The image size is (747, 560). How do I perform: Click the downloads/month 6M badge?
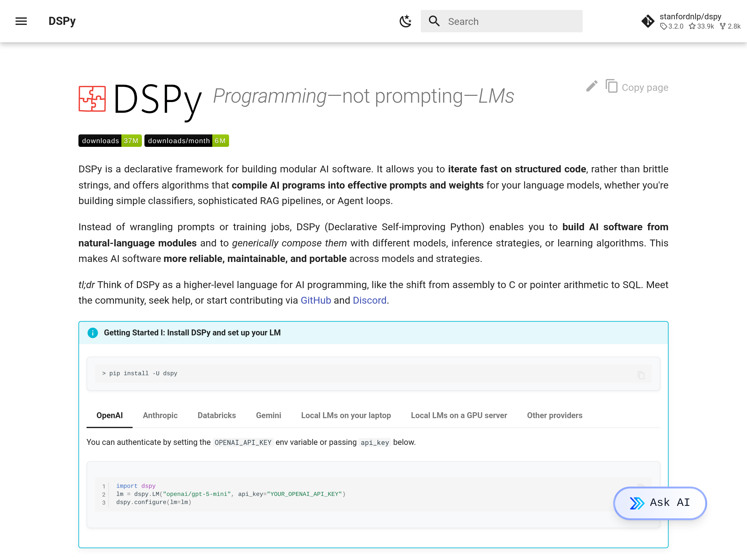tap(186, 141)
